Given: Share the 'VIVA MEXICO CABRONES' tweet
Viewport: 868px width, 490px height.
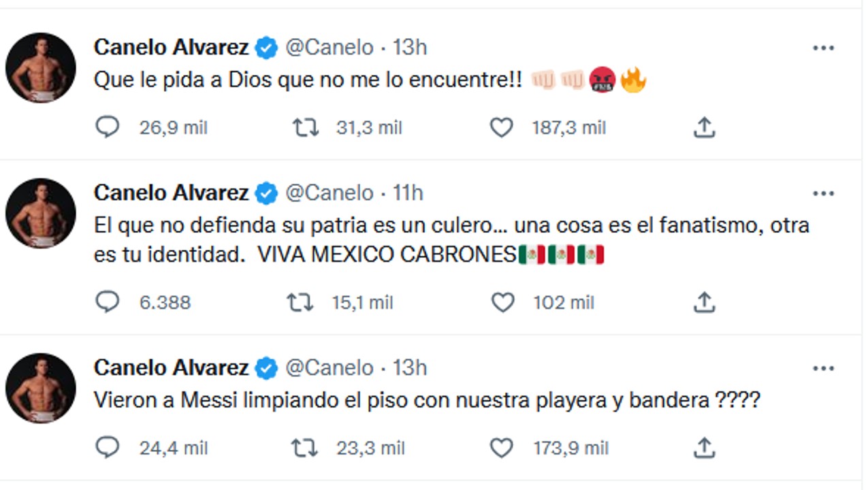Looking at the screenshot, I should 704,302.
